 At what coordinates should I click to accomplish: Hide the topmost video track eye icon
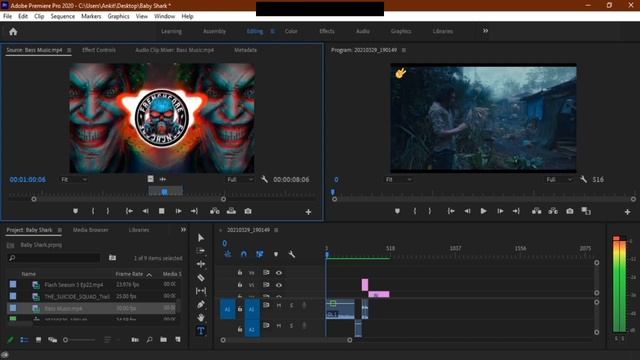pos(279,273)
